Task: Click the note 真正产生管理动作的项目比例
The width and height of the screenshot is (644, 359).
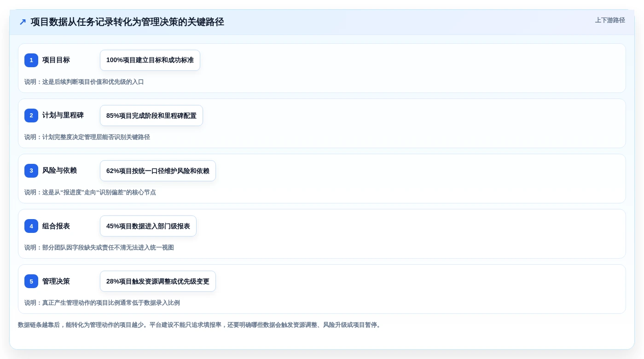Action: [102, 303]
